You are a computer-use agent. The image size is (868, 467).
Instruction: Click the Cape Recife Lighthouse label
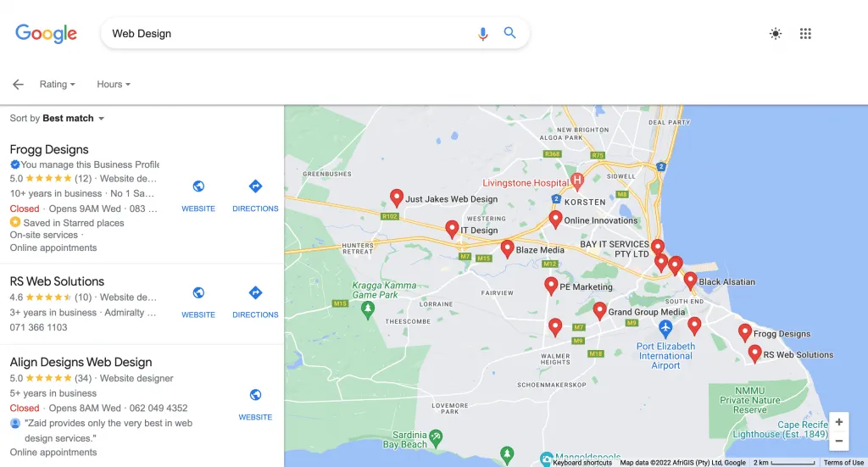[781, 430]
